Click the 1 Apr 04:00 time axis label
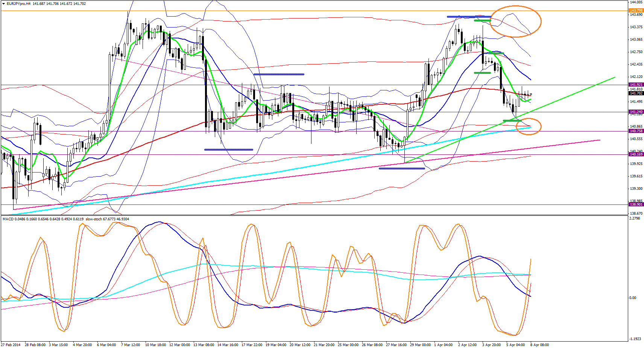This screenshot has width=644, height=348. coord(443,345)
